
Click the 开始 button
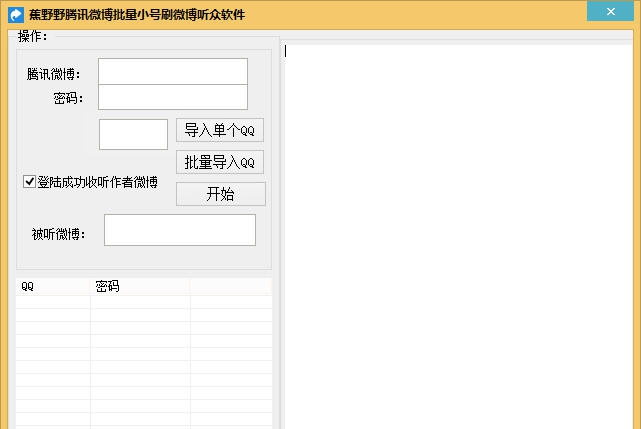click(221, 194)
